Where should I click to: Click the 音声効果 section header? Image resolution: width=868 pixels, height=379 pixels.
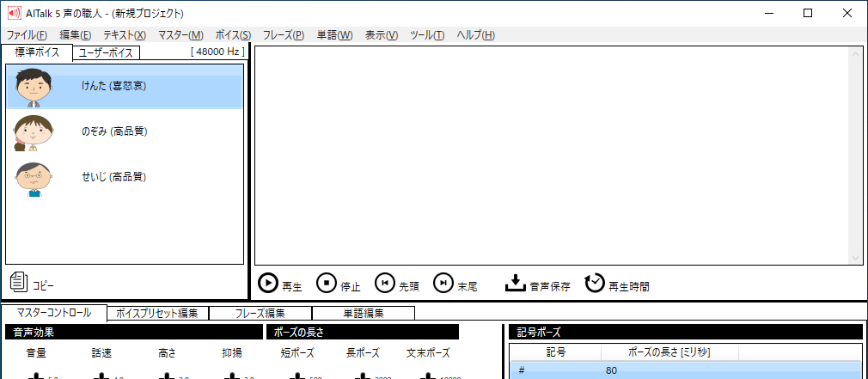point(134,332)
